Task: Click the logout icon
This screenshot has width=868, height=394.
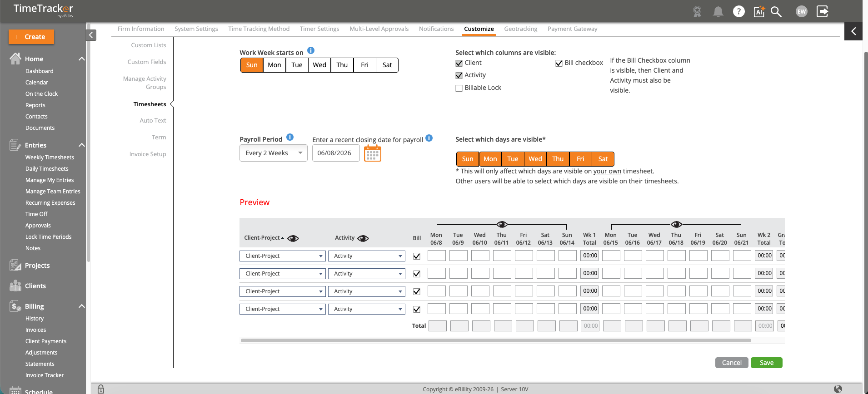Action: click(x=823, y=11)
